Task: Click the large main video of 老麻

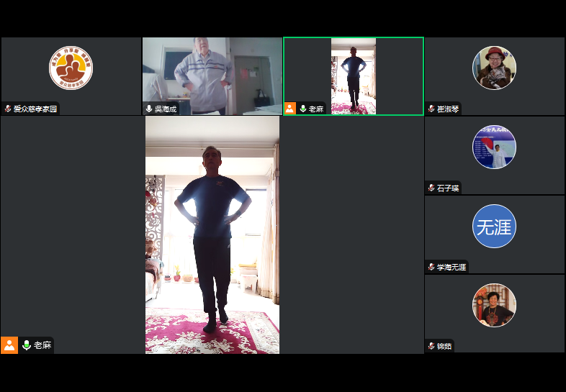Action: coord(212,234)
